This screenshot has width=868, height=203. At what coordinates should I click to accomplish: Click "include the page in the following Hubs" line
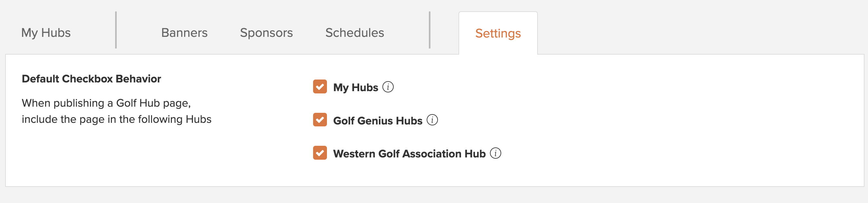point(117,119)
